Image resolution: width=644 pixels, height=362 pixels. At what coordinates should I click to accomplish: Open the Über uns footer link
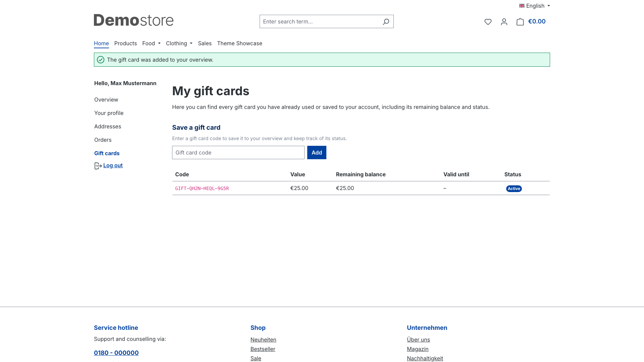pyautogui.click(x=418, y=340)
